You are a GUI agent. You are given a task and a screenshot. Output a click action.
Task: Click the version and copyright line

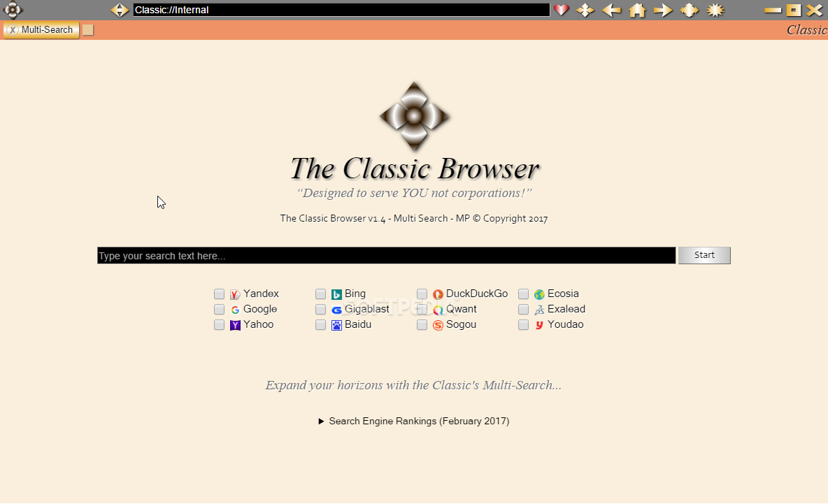point(414,219)
